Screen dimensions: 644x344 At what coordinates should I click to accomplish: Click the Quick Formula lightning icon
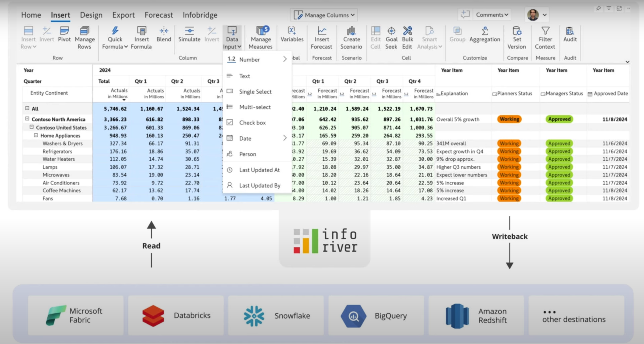pyautogui.click(x=115, y=31)
